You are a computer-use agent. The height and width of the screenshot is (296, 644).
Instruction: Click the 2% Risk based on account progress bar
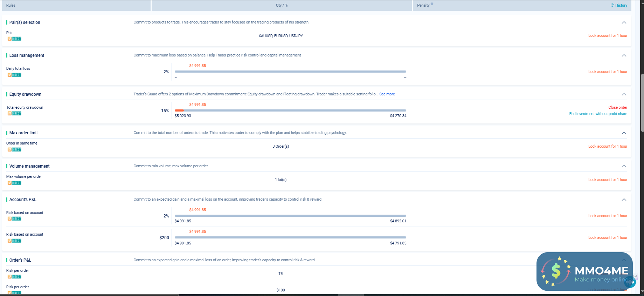(290, 216)
